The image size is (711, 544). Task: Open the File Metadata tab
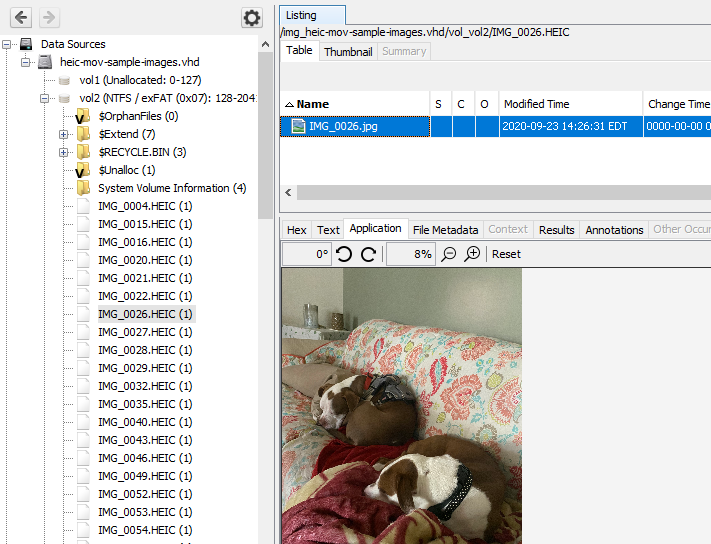[445, 230]
